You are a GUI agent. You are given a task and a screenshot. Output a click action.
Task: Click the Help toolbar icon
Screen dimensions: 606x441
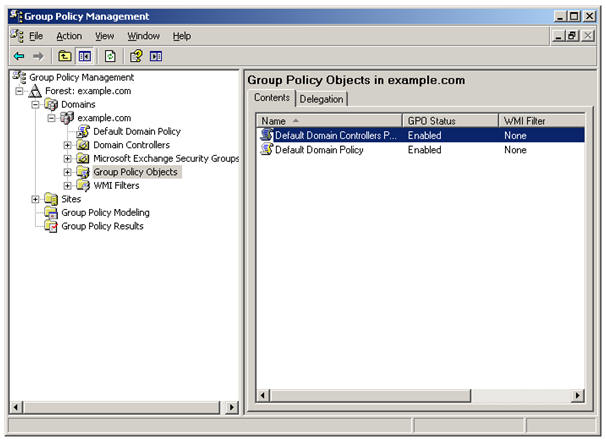(x=136, y=56)
